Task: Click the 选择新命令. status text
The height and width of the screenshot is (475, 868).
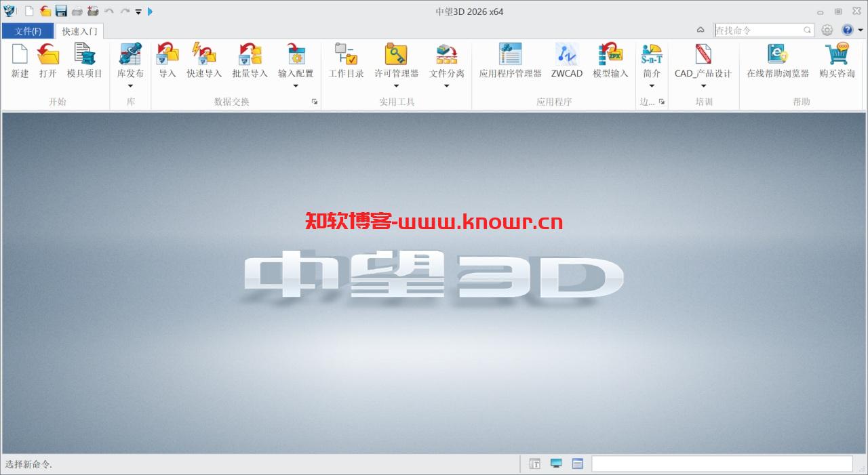Action: pyautogui.click(x=28, y=464)
